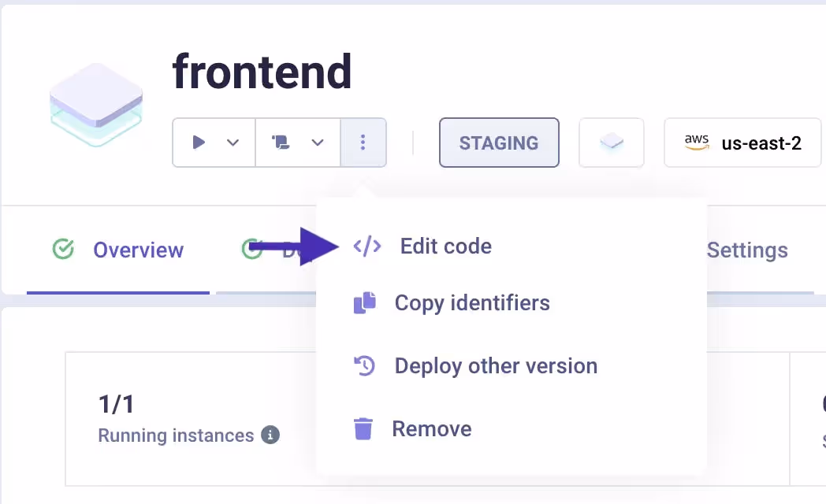Click the cube service icon button
This screenshot has width=826, height=504.
pos(612,142)
